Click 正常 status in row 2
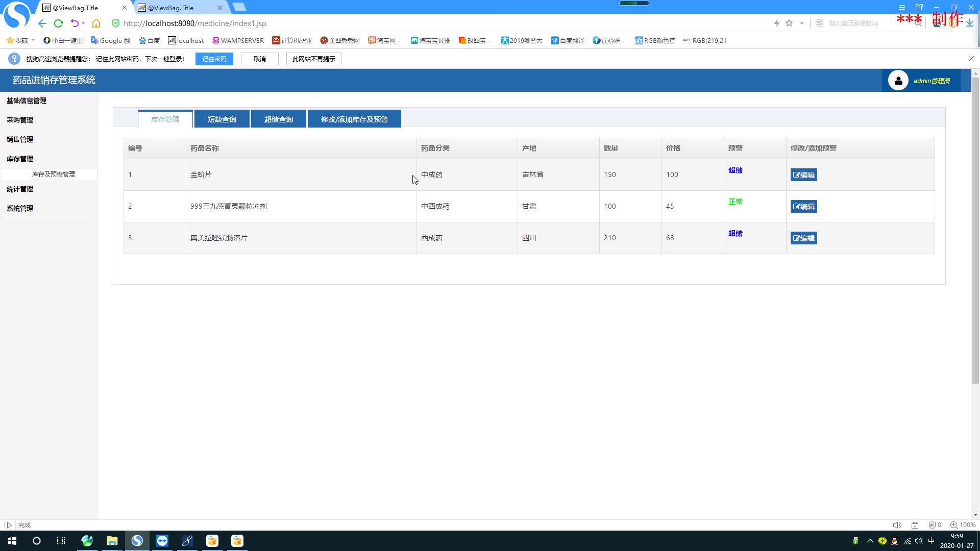Image resolution: width=980 pixels, height=551 pixels. (736, 202)
